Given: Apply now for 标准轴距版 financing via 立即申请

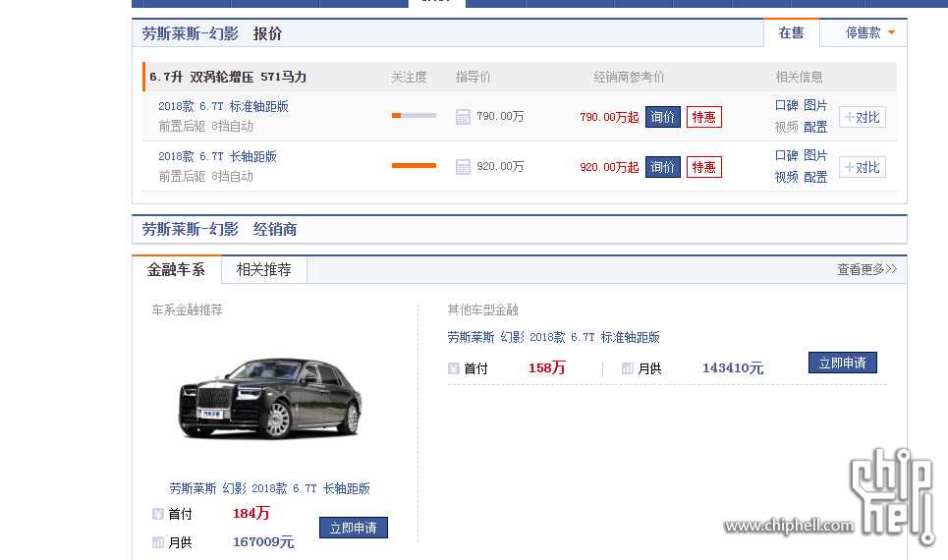Looking at the screenshot, I should click(x=842, y=363).
